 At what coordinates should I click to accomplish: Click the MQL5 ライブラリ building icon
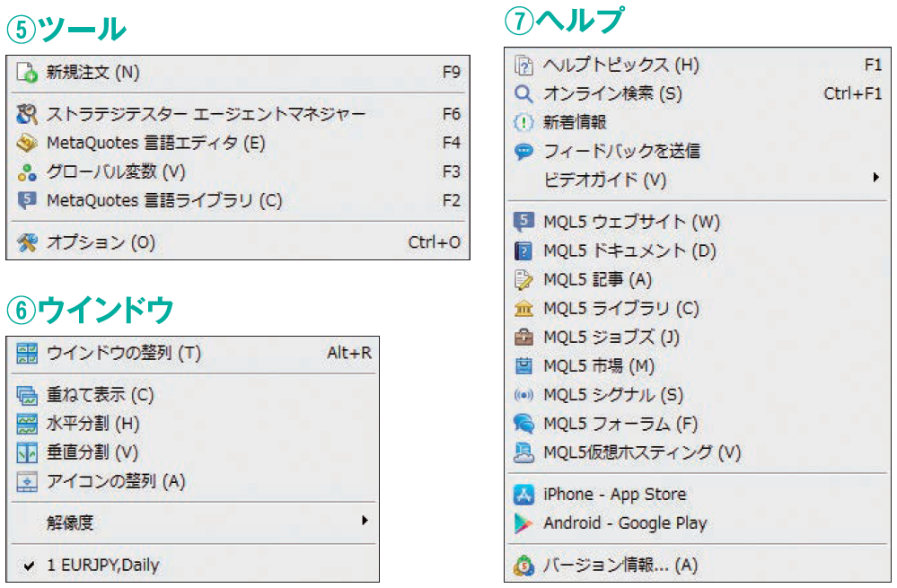tap(523, 309)
